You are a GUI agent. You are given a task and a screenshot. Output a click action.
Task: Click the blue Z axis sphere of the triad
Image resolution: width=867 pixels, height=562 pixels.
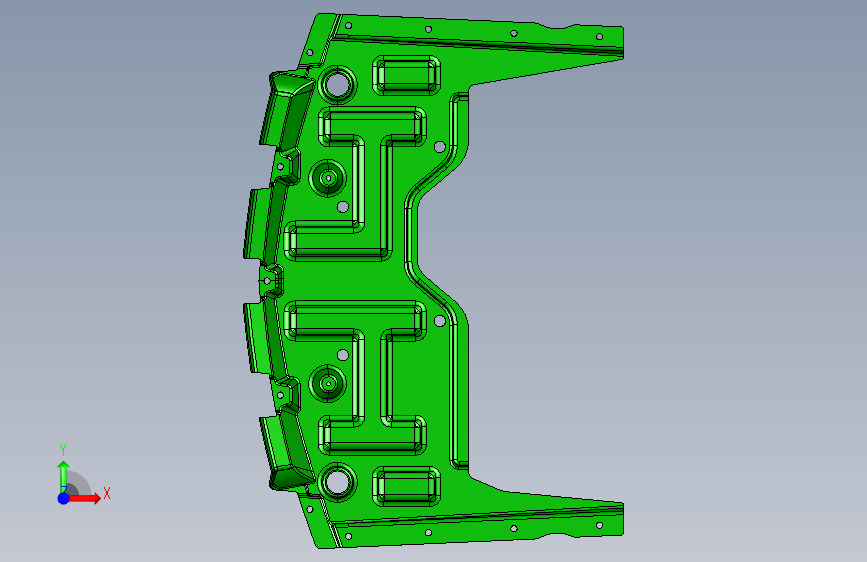[64, 498]
